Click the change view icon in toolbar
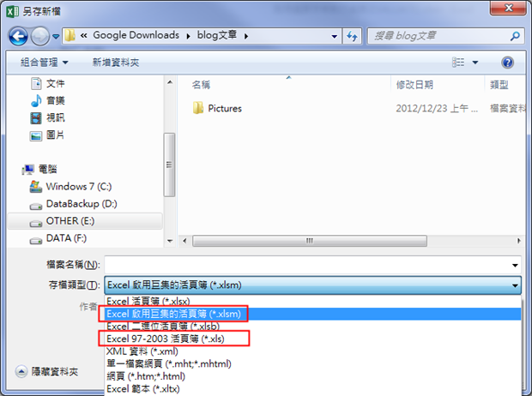 click(x=458, y=63)
